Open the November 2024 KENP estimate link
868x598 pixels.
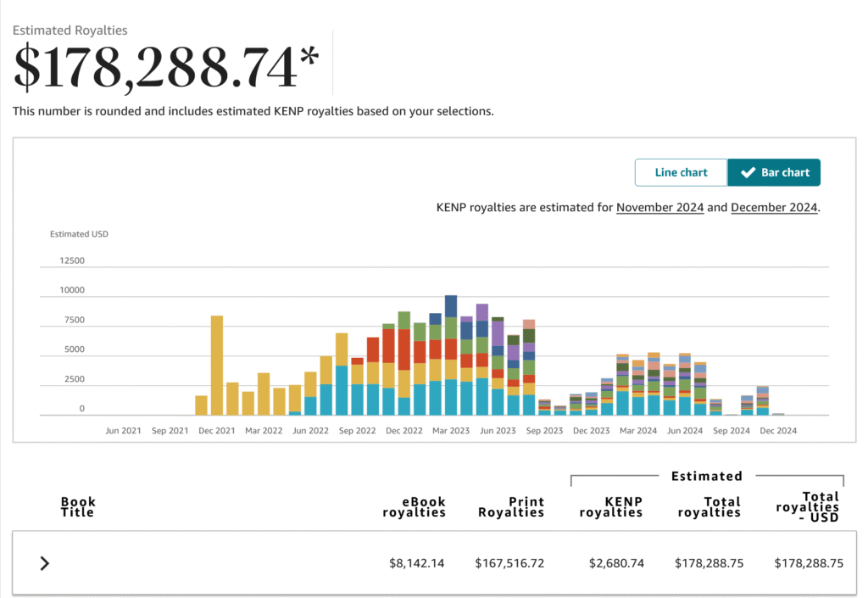coord(660,207)
